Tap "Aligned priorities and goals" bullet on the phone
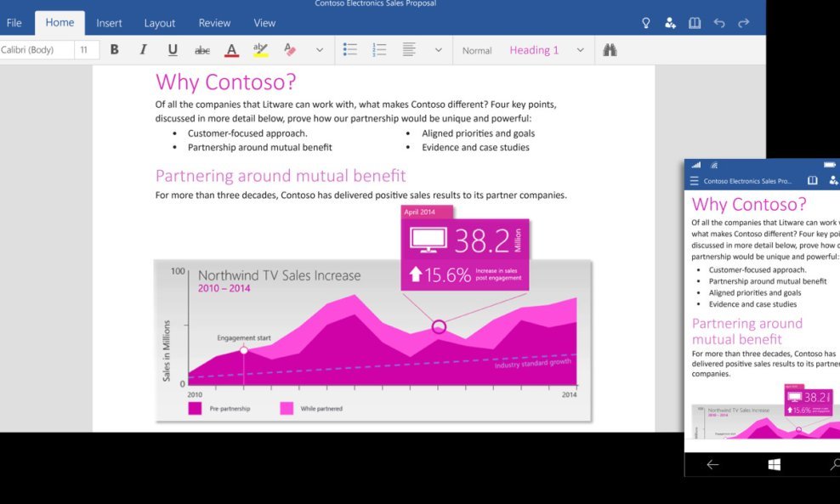Viewport: 840px width, 504px height. tap(755, 292)
